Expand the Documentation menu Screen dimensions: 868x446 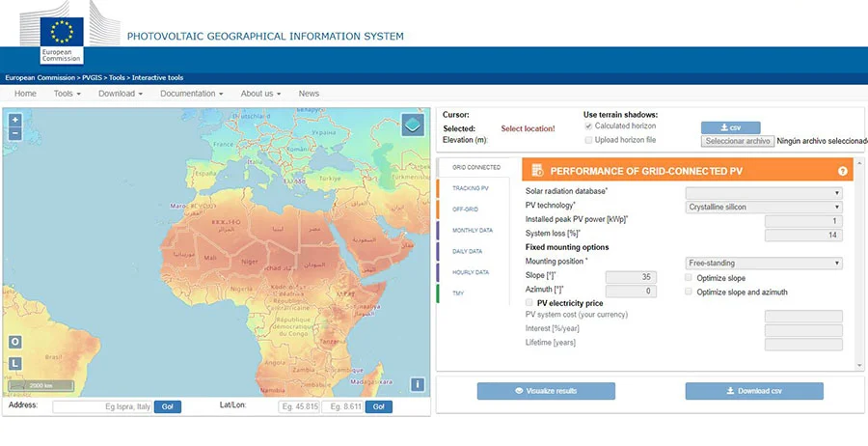[x=192, y=94]
